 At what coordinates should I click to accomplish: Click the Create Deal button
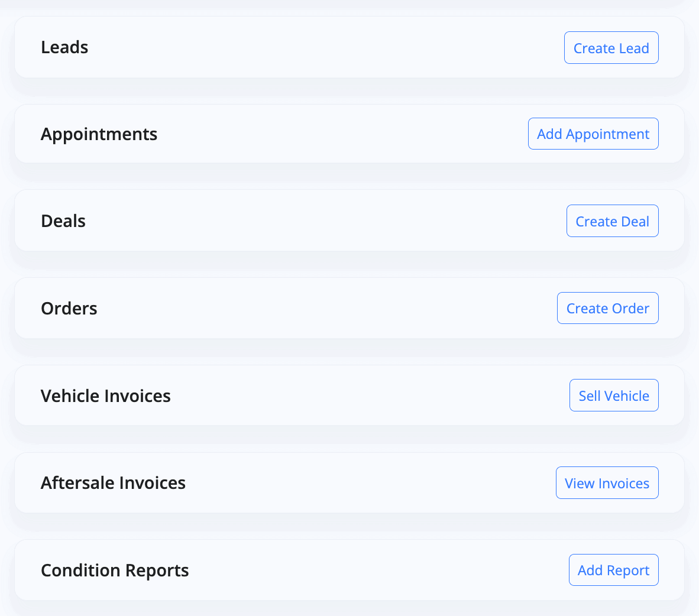pyautogui.click(x=613, y=221)
